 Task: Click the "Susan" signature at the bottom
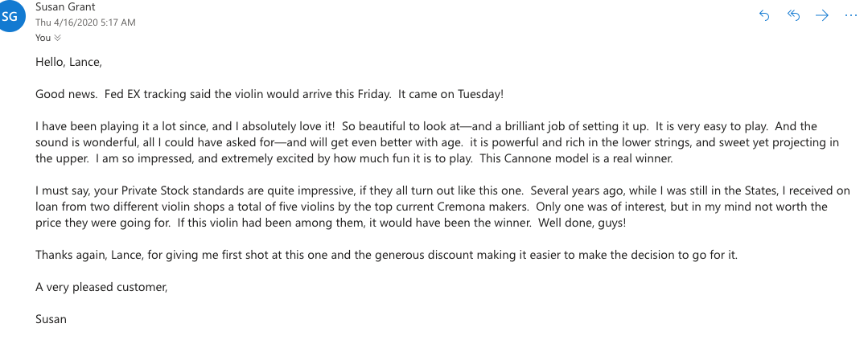pyautogui.click(x=51, y=319)
